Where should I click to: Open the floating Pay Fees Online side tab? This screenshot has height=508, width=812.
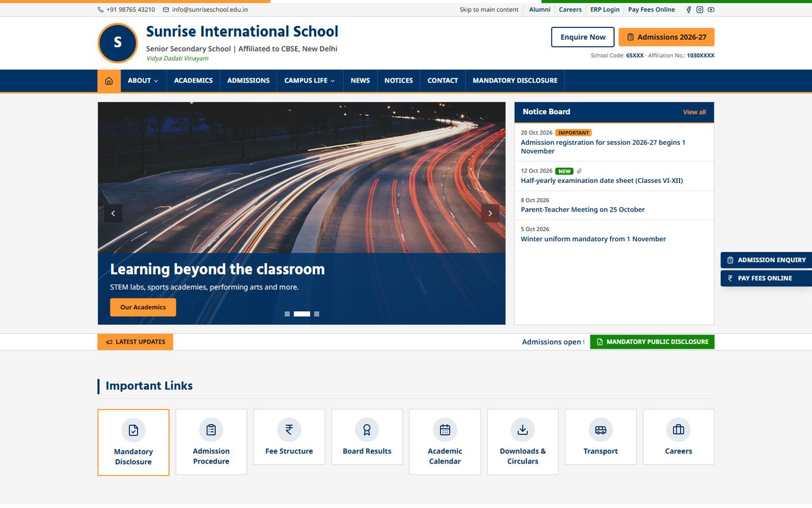click(766, 278)
